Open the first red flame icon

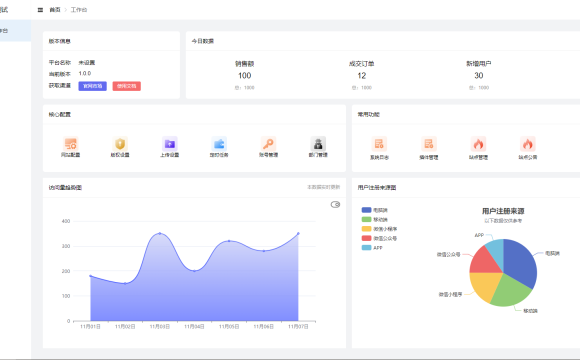coord(478,144)
